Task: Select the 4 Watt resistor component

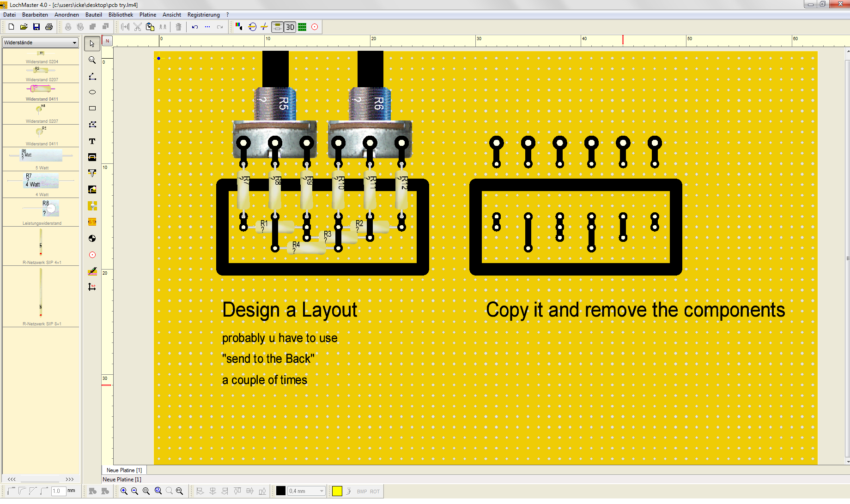Action: pyautogui.click(x=42, y=185)
